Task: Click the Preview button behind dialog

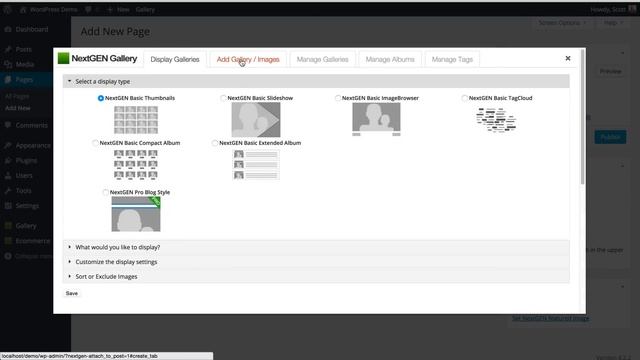Action: coord(610,71)
